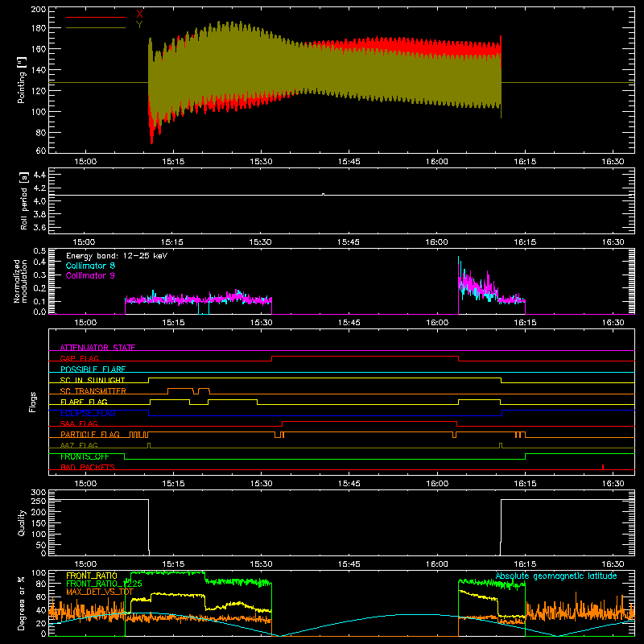
Task: Click the '300' value on Quality axis
Action: coord(39,493)
